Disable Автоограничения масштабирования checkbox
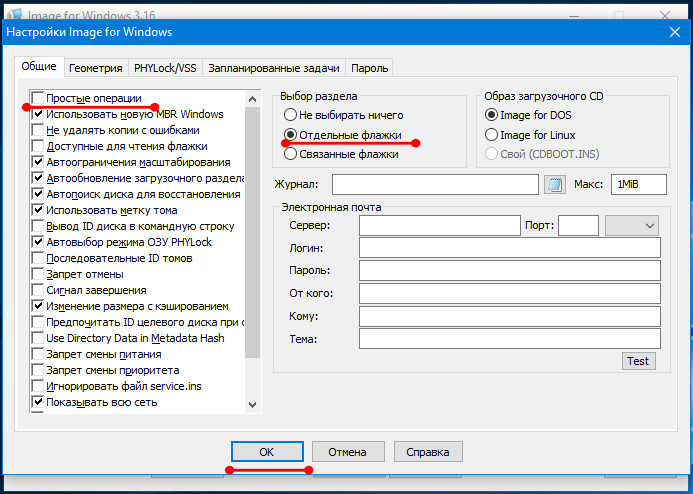 tap(38, 162)
